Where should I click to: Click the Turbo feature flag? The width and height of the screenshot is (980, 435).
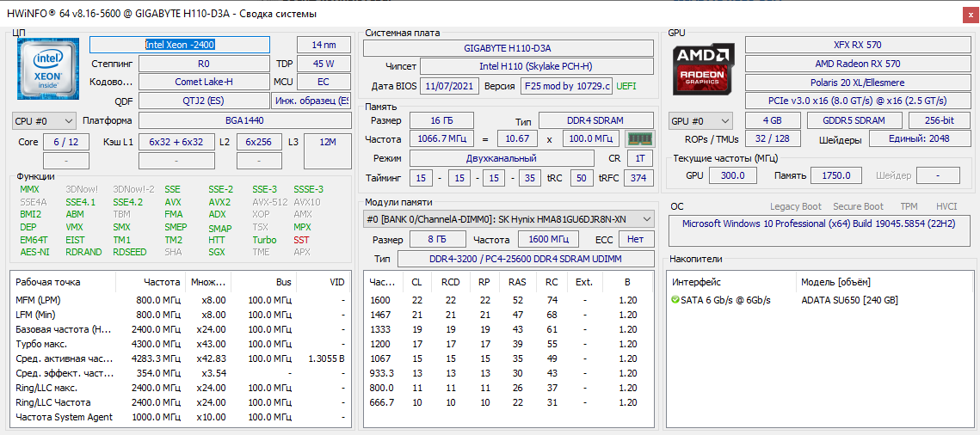click(264, 240)
